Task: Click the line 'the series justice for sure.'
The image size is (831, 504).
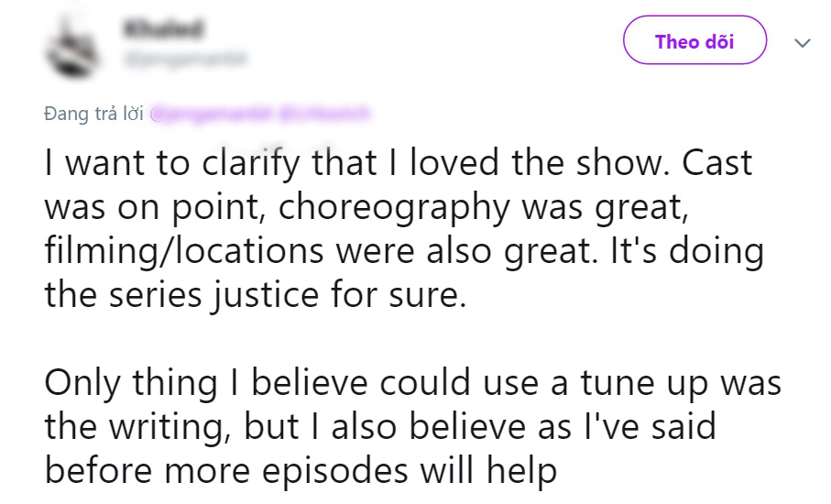Action: coord(255,295)
